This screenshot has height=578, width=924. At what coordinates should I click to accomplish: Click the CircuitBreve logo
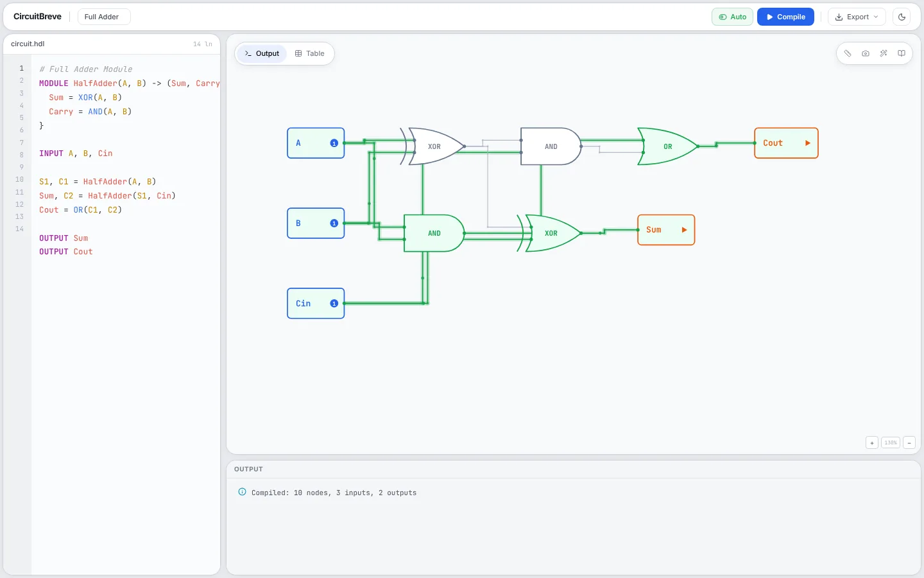click(37, 17)
